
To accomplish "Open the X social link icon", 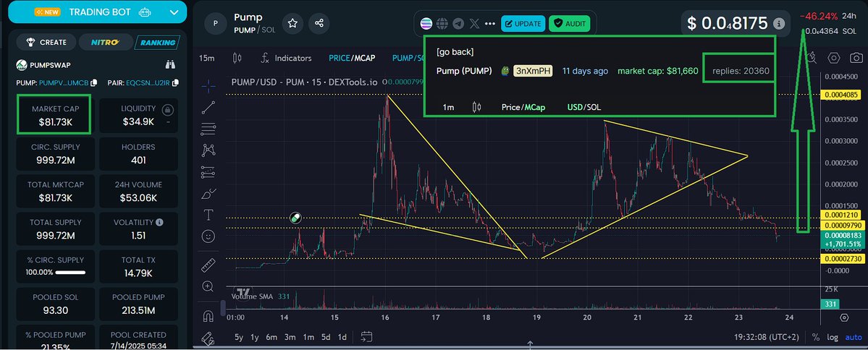I will click(x=474, y=24).
